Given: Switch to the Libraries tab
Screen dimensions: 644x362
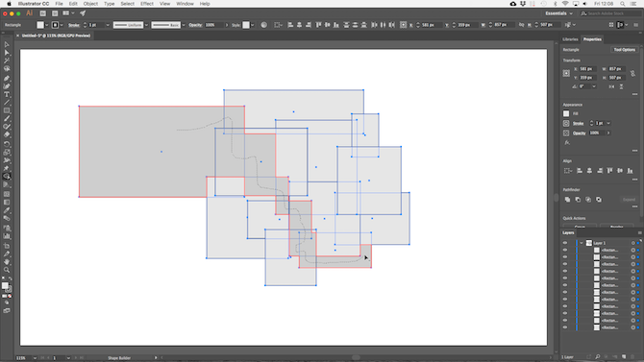Looking at the screenshot, I should coord(570,39).
